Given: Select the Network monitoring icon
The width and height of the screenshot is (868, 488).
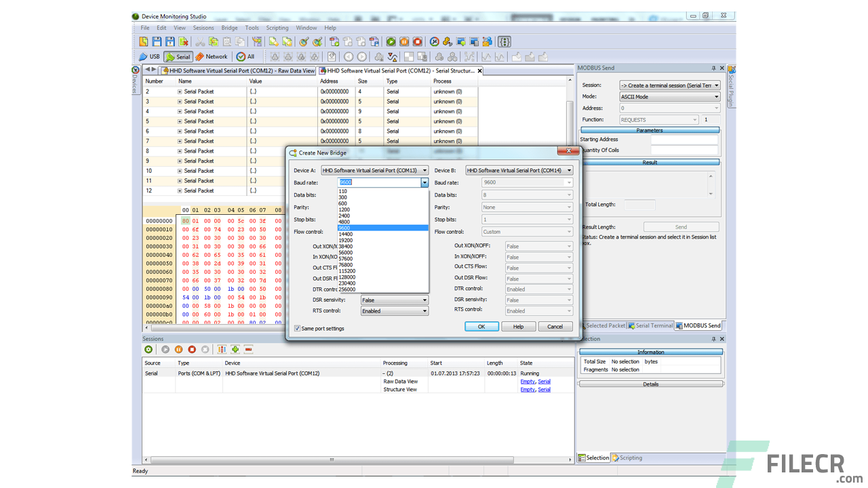Looking at the screenshot, I should click(x=211, y=56).
